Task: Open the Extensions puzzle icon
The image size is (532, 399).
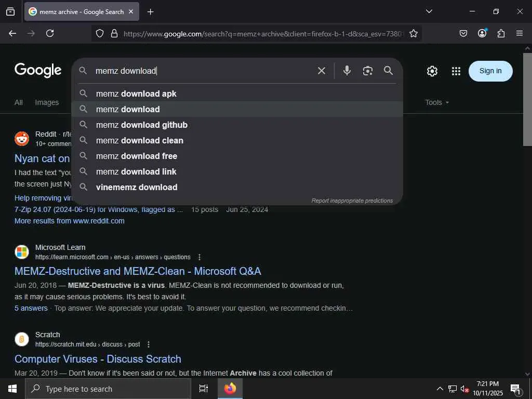Action: coord(501,33)
